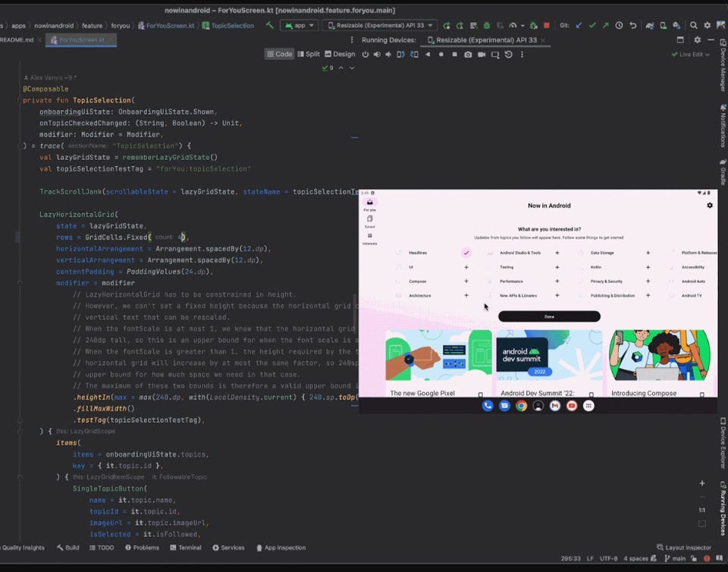Open IDE settings gear in main toolbar

pyautogui.click(x=707, y=26)
